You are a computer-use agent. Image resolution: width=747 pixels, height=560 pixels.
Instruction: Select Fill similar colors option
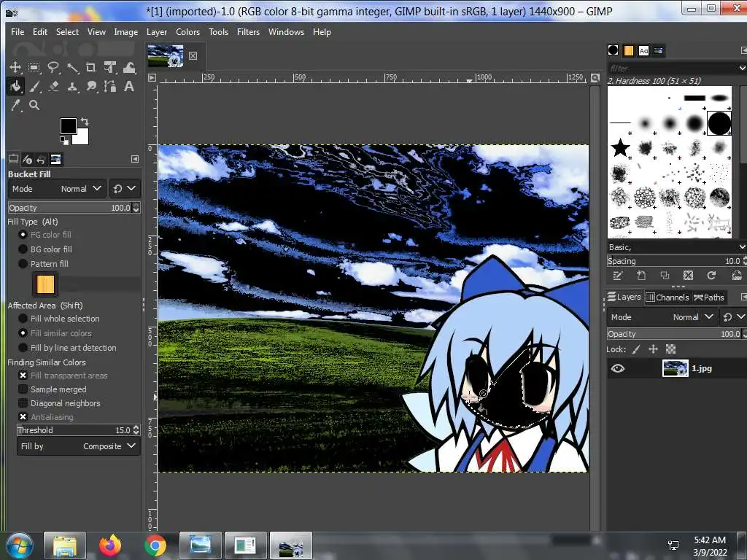pyautogui.click(x=23, y=333)
